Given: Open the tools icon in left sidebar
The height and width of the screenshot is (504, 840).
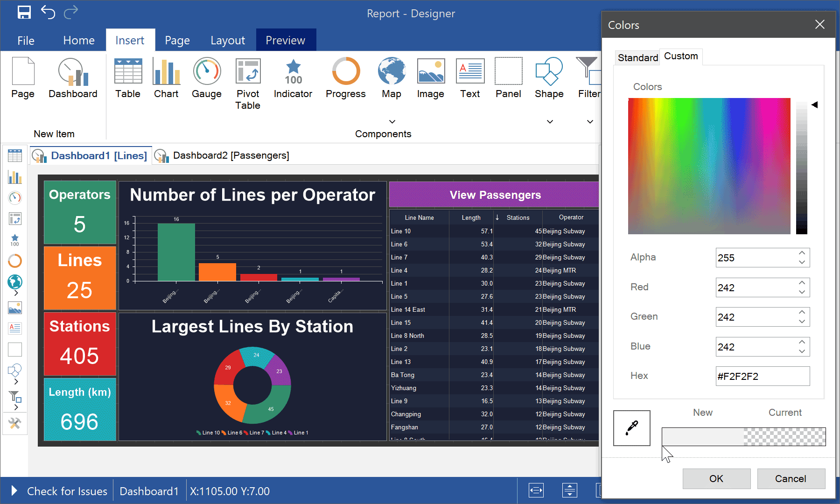Looking at the screenshot, I should click(15, 423).
